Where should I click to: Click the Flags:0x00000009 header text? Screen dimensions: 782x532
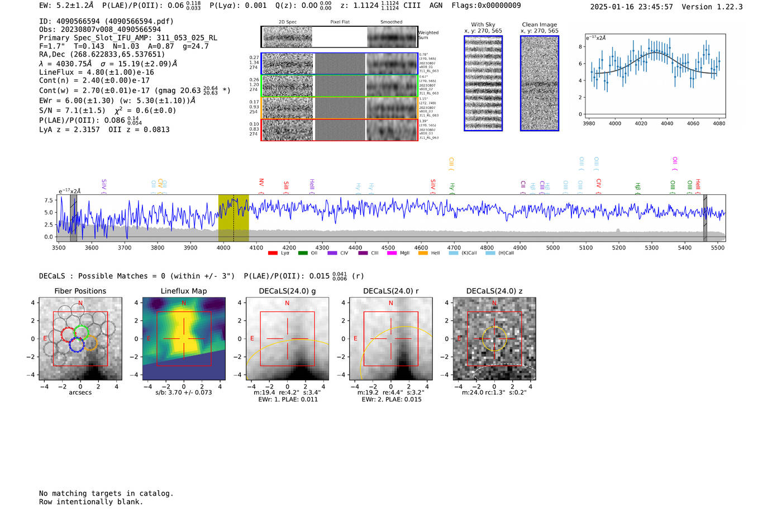tap(486, 6)
